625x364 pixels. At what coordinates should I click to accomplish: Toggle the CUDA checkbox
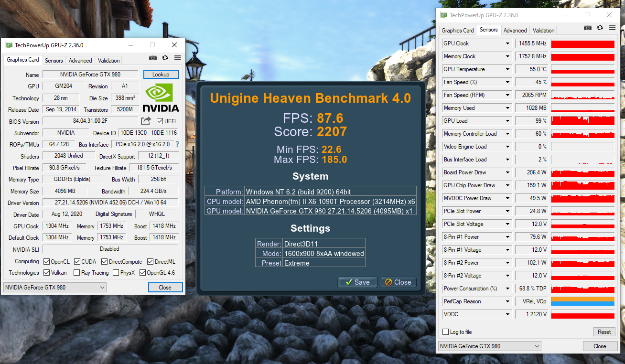click(76, 262)
